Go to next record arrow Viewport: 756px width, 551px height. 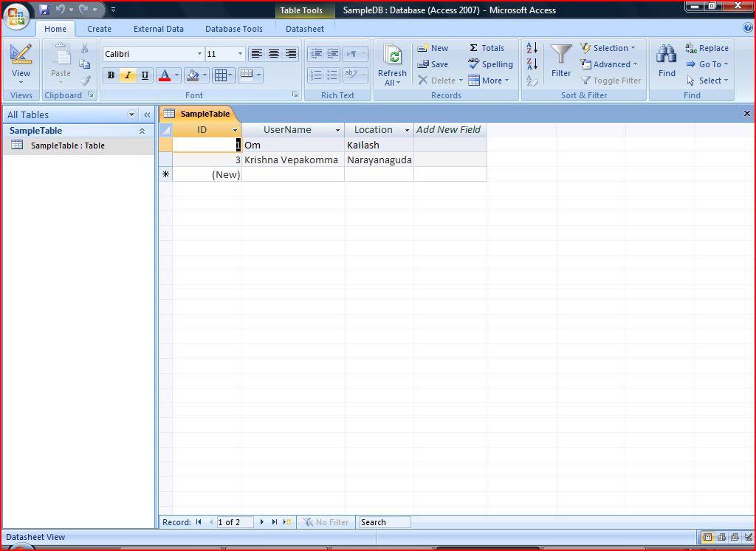262,522
